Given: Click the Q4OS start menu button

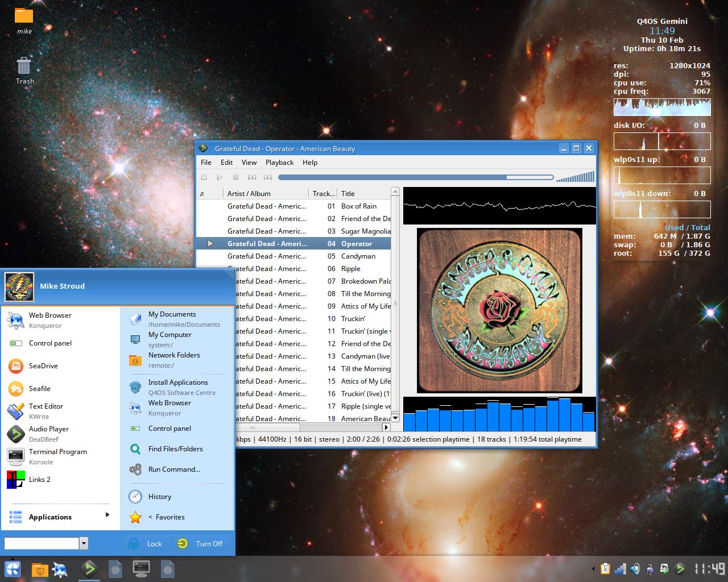Looking at the screenshot, I should coord(13,569).
